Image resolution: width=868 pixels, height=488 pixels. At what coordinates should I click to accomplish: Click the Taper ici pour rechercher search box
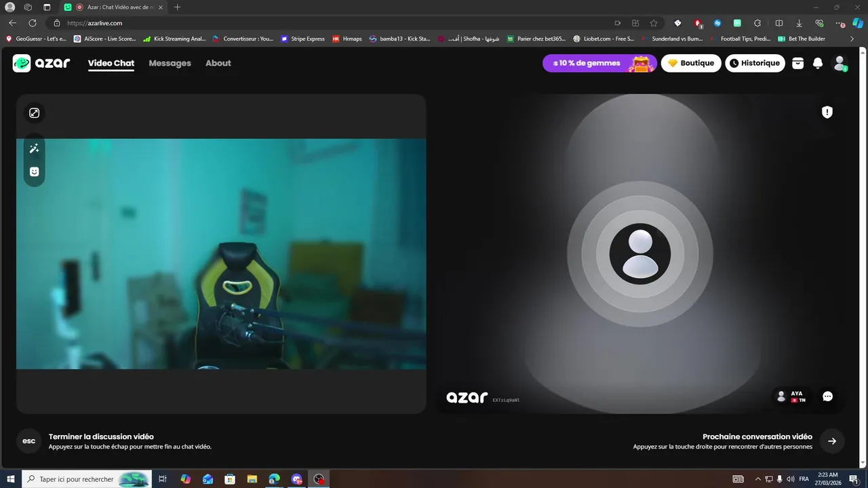pos(86,479)
